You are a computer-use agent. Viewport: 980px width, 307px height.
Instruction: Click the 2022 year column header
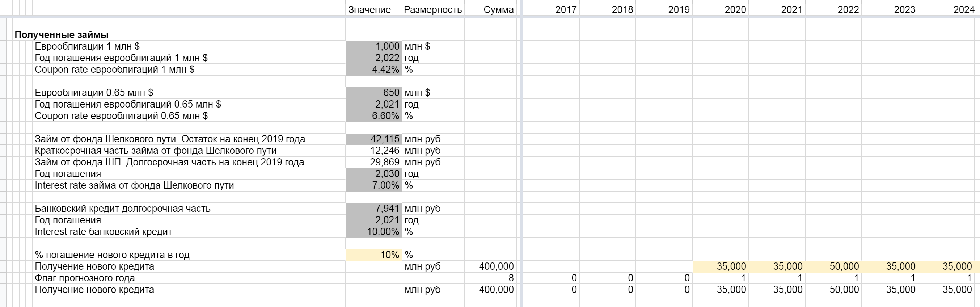click(x=848, y=9)
